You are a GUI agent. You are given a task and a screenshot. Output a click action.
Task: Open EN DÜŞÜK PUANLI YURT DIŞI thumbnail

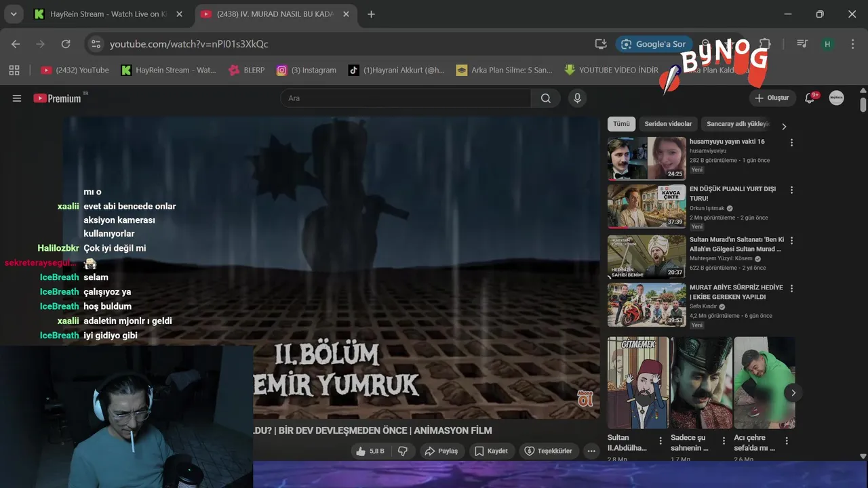[x=647, y=206]
